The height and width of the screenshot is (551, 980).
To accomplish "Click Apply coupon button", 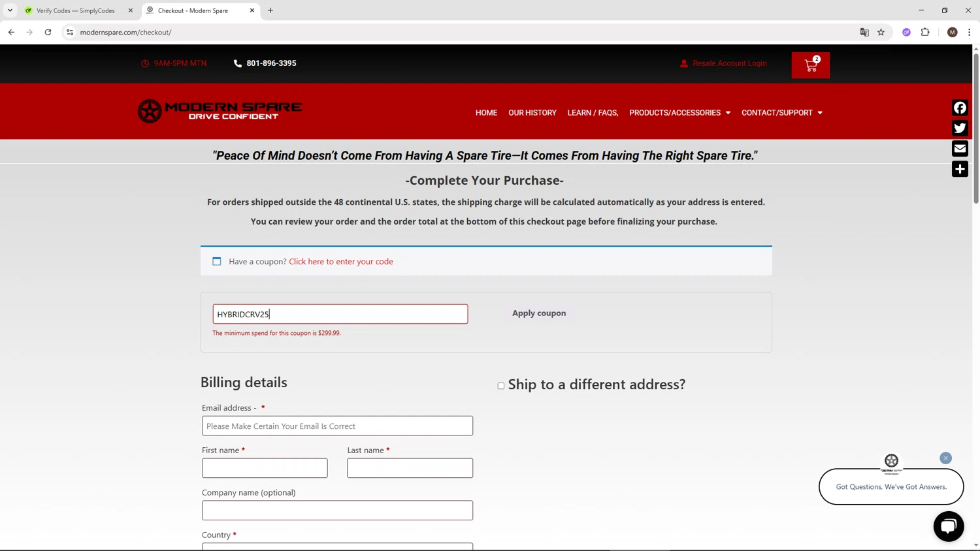I will coord(539,313).
